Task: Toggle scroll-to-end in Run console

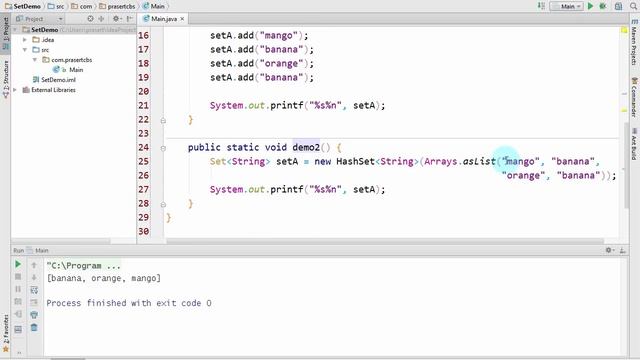Action: click(x=34, y=302)
